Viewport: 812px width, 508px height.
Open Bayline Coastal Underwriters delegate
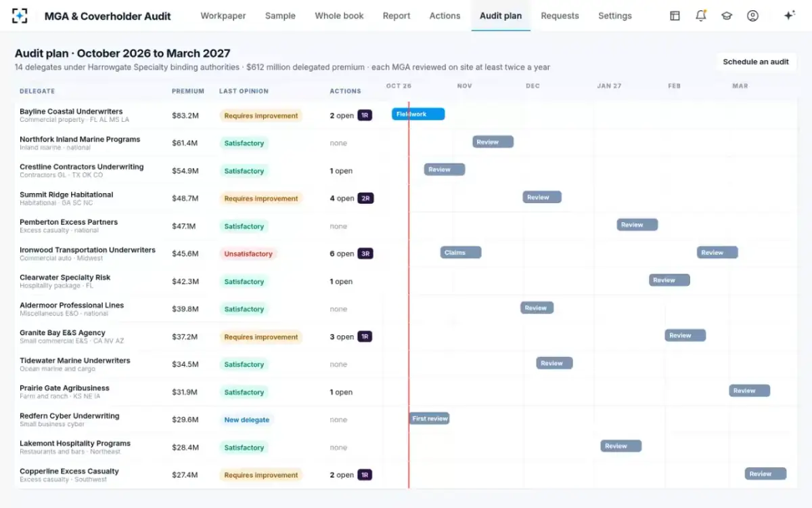click(x=71, y=111)
